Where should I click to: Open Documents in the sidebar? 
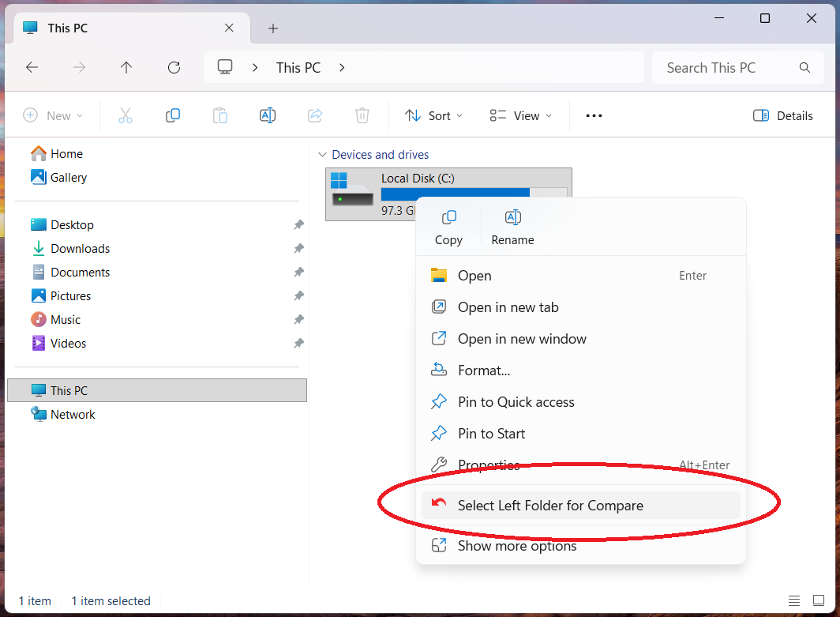point(70,272)
